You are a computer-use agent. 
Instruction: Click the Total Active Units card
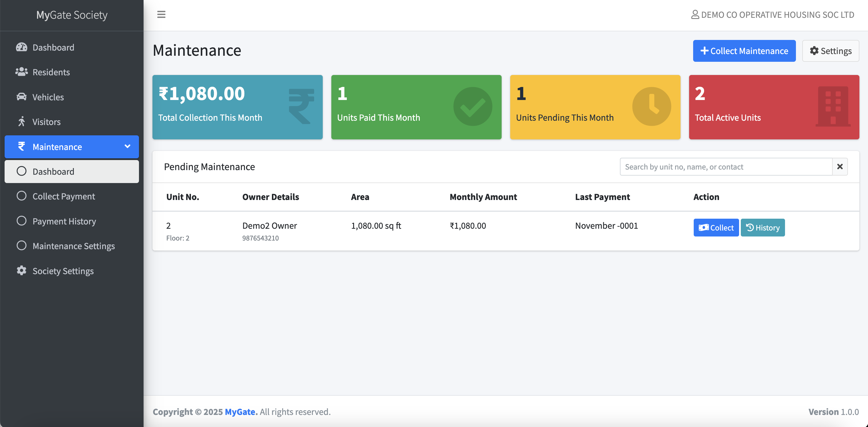(x=774, y=107)
